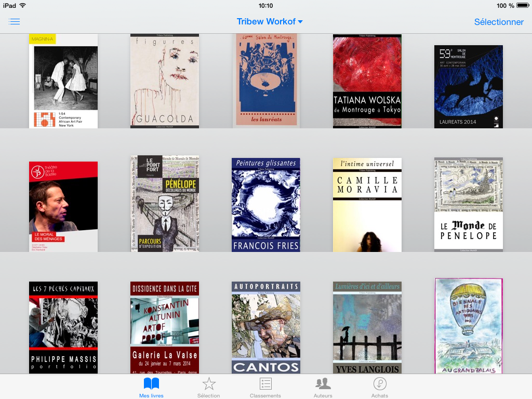Screen dimensions: 532x399
Task: Open the Magnin-A African Art Fair book
Action: point(63,81)
